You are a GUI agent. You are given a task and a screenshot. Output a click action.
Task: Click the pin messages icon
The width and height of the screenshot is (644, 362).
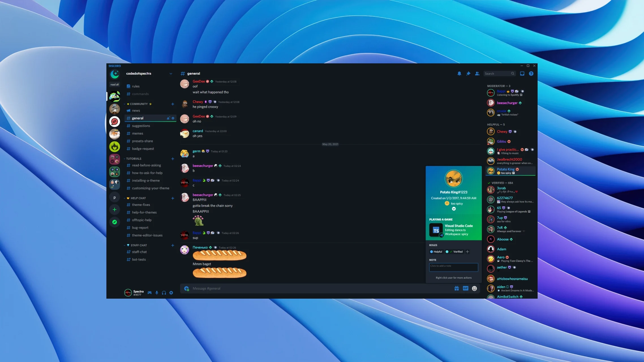click(468, 73)
